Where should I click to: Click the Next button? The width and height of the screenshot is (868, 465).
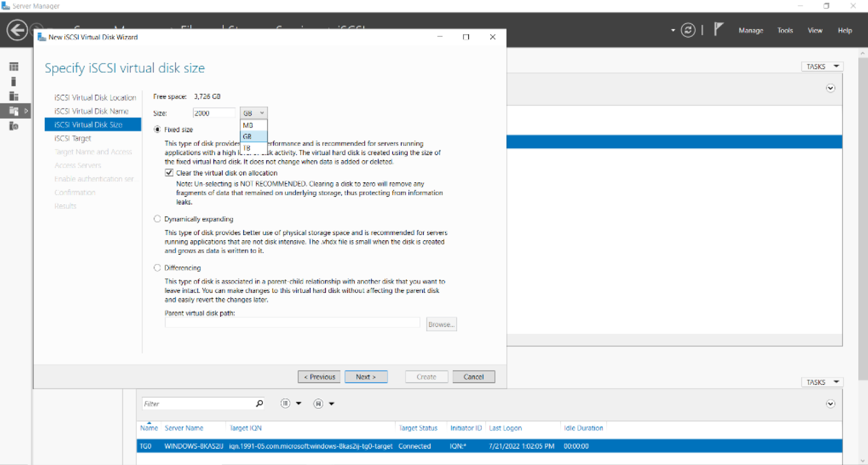pos(366,377)
